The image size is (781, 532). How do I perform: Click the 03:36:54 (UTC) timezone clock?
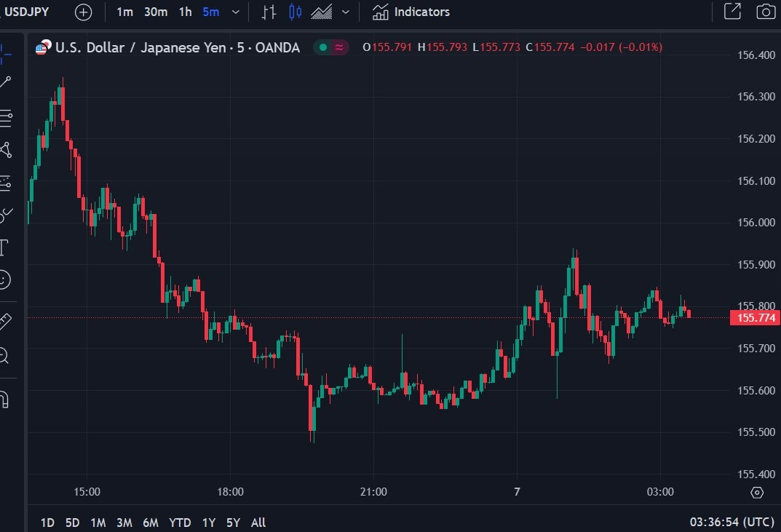pyautogui.click(x=732, y=522)
